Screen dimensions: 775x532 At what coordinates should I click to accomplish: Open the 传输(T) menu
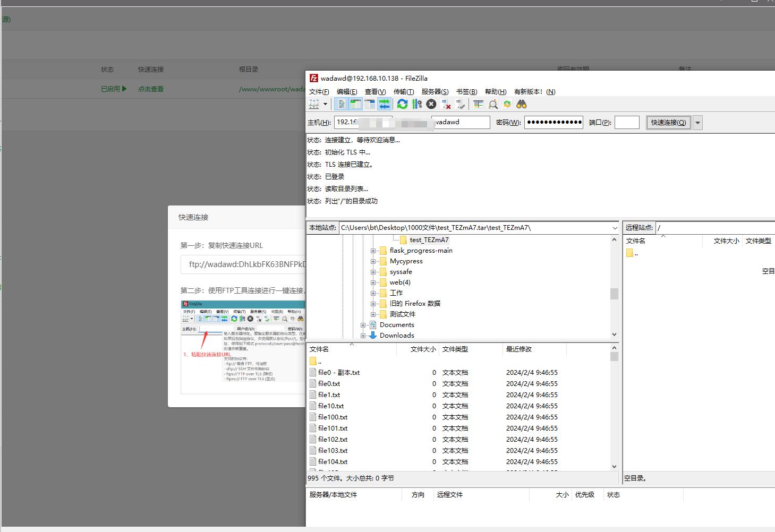[x=403, y=91]
